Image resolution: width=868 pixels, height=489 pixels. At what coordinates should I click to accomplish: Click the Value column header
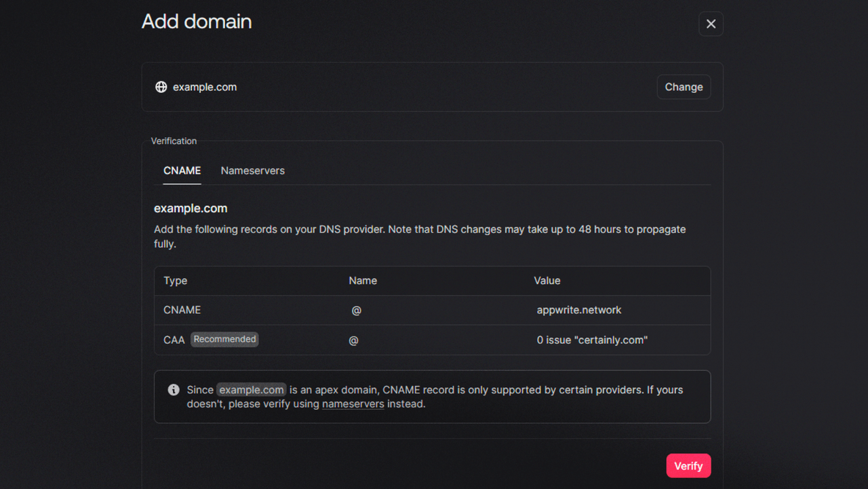547,281
